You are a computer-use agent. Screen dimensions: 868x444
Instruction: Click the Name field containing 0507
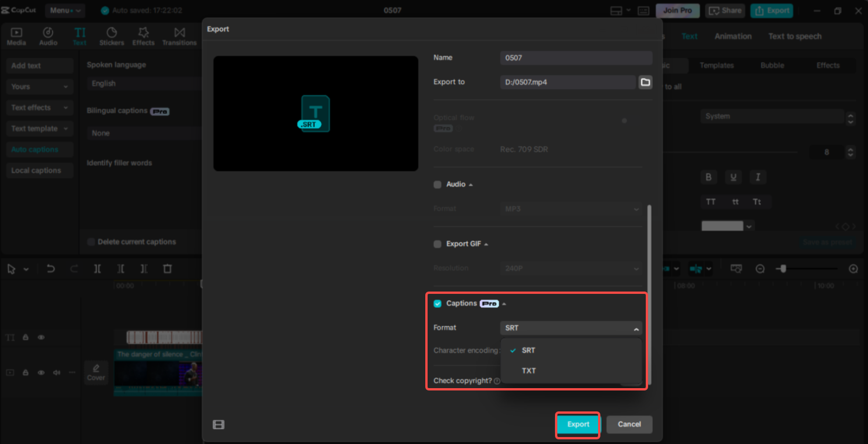[x=576, y=58]
